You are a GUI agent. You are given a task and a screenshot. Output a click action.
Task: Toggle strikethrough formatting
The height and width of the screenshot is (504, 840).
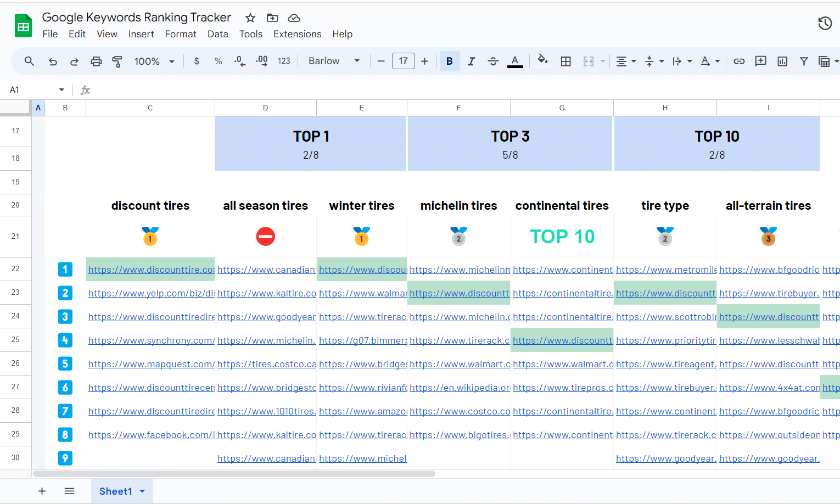(493, 61)
